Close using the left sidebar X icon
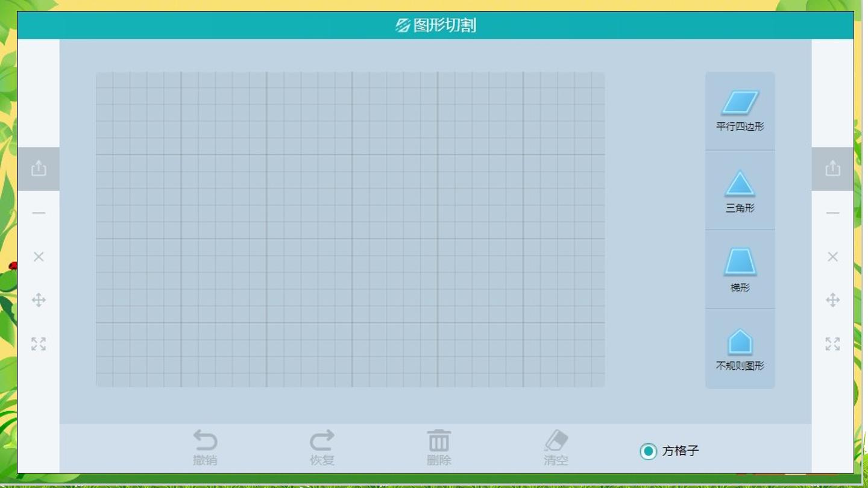The height and width of the screenshot is (488, 868). click(x=39, y=257)
